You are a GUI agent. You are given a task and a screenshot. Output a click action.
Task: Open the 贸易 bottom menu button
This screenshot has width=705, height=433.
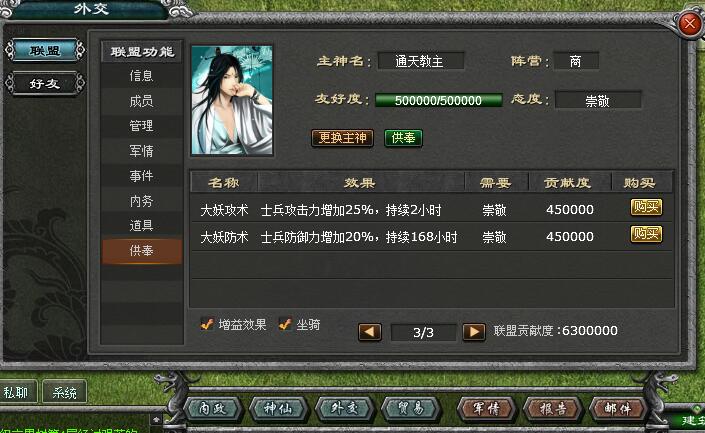(x=411, y=408)
